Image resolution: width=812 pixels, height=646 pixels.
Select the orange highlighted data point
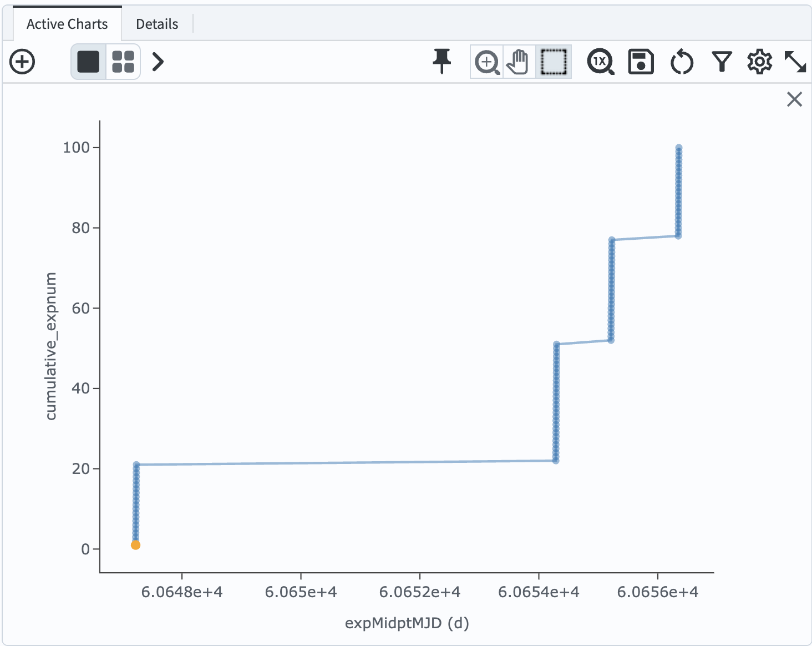pyautogui.click(x=135, y=546)
